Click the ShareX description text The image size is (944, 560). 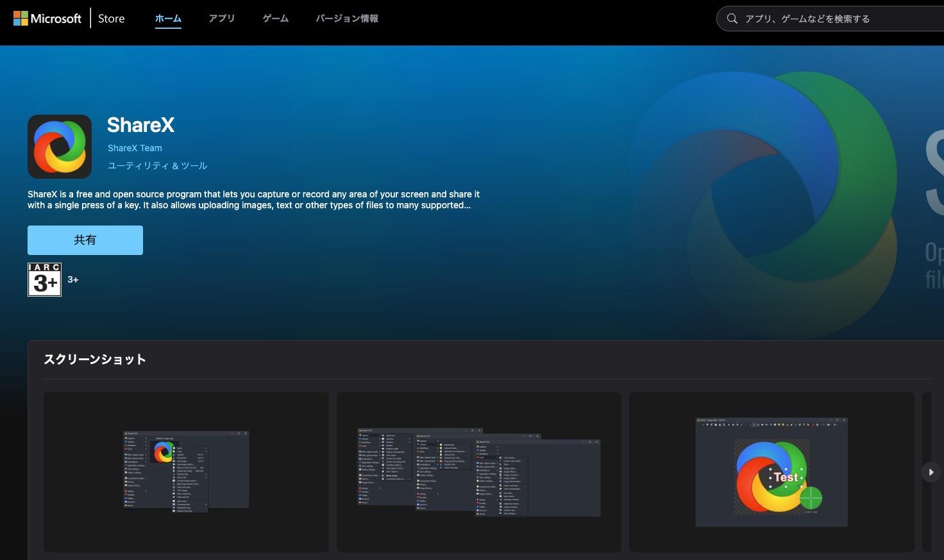tap(253, 200)
